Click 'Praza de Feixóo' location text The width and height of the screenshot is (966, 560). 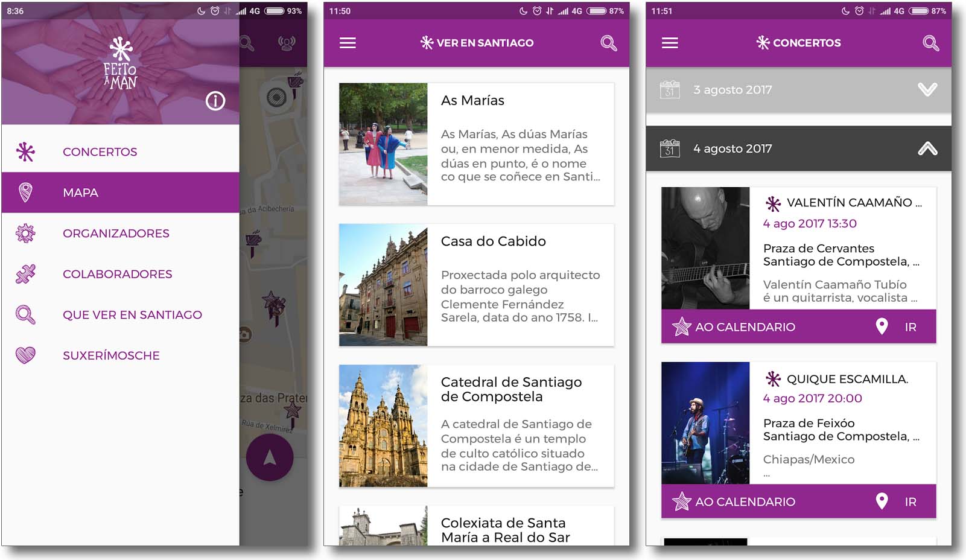point(809,423)
